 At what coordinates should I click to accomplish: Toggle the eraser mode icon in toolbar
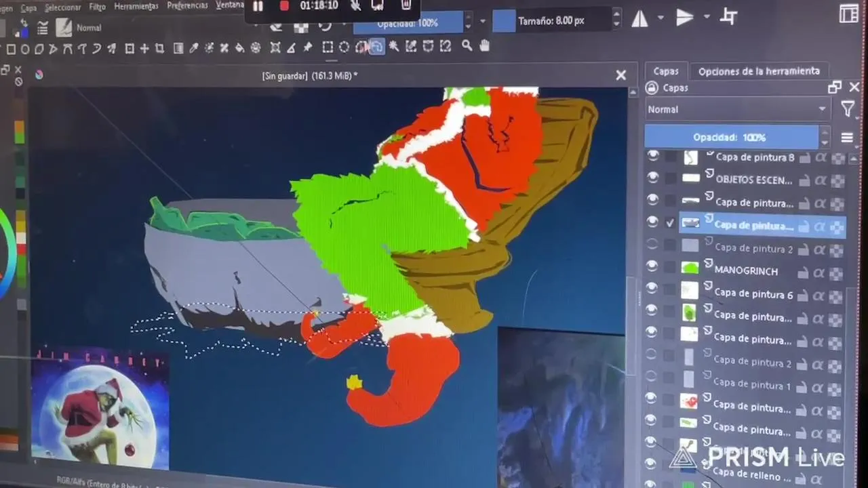pos(276,27)
